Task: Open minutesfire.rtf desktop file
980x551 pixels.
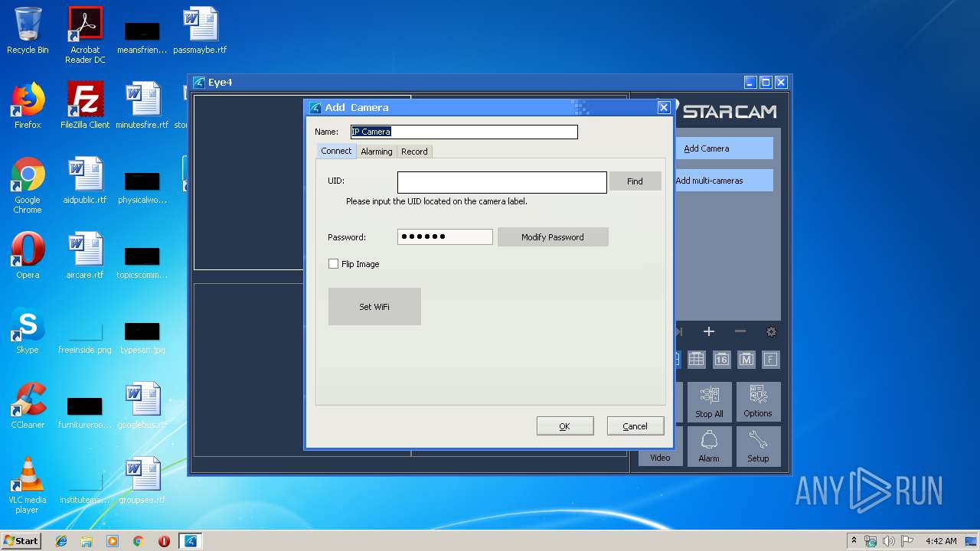Action: pyautogui.click(x=142, y=106)
